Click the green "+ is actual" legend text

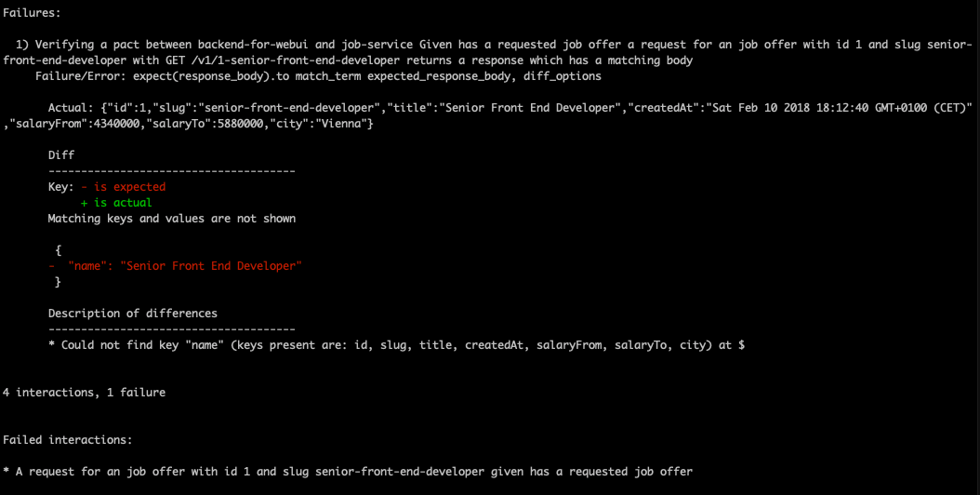tap(116, 203)
